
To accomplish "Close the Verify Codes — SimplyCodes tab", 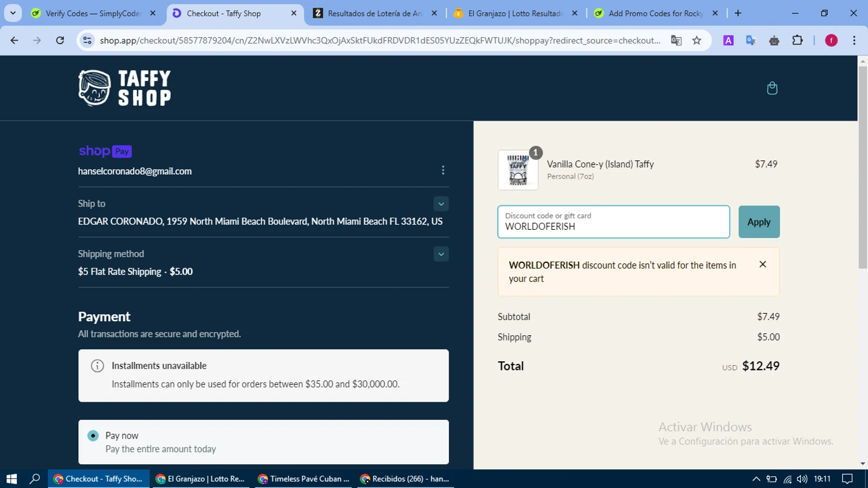I will 153,13.
